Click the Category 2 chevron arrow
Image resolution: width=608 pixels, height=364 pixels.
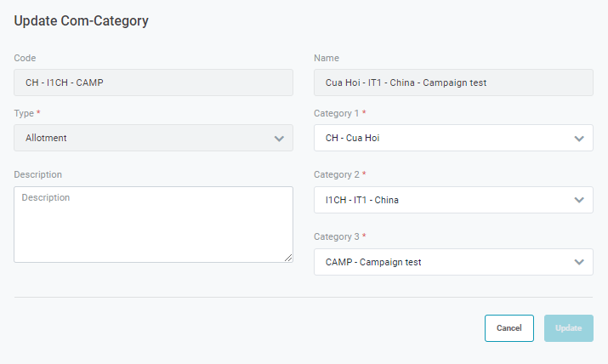(x=579, y=200)
